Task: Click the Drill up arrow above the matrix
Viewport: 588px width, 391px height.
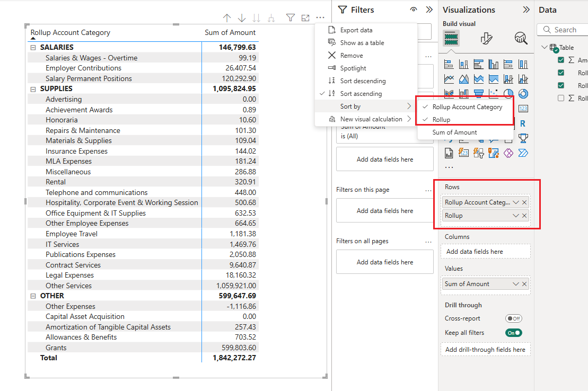Action: click(x=227, y=17)
